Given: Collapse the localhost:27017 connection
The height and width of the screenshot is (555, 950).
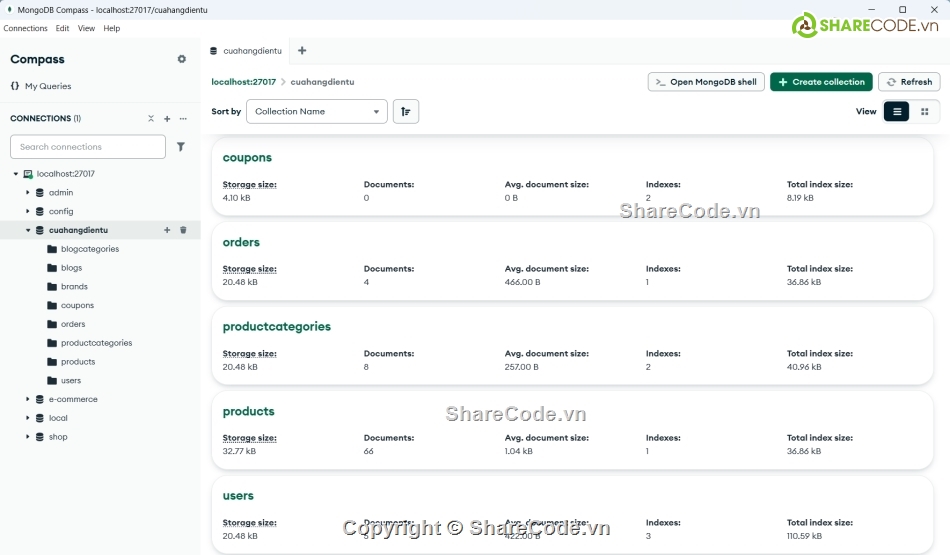Looking at the screenshot, I should [16, 174].
